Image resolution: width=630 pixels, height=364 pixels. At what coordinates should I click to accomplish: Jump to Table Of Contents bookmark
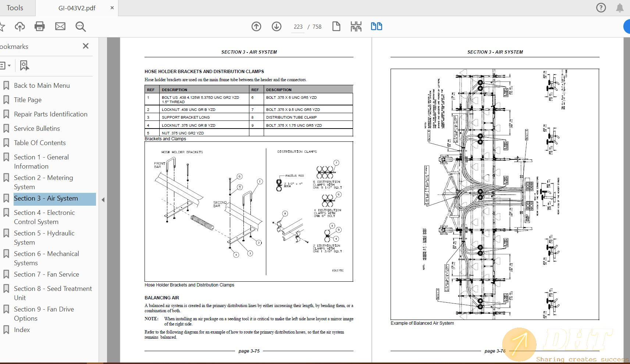point(40,143)
